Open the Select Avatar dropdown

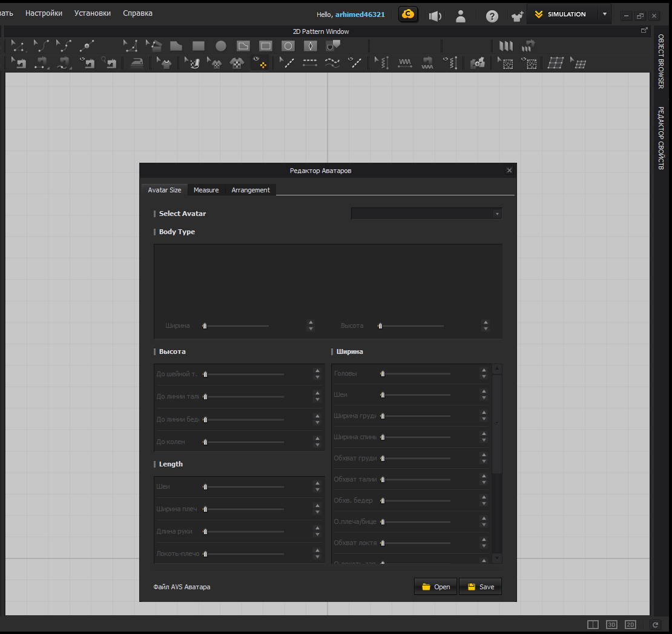[x=426, y=214]
